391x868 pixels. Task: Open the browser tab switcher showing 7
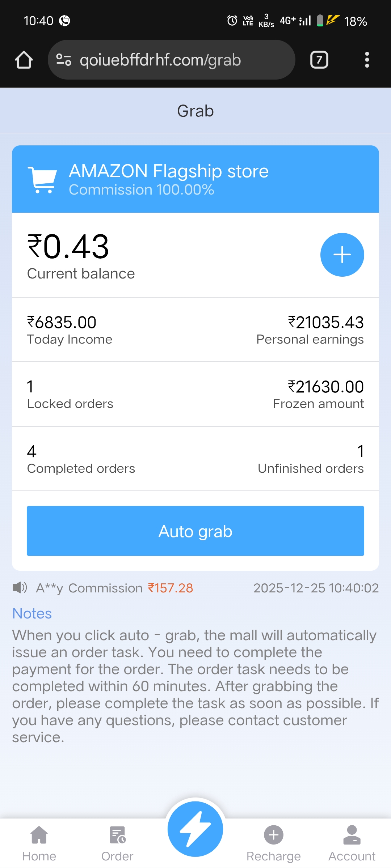(319, 60)
